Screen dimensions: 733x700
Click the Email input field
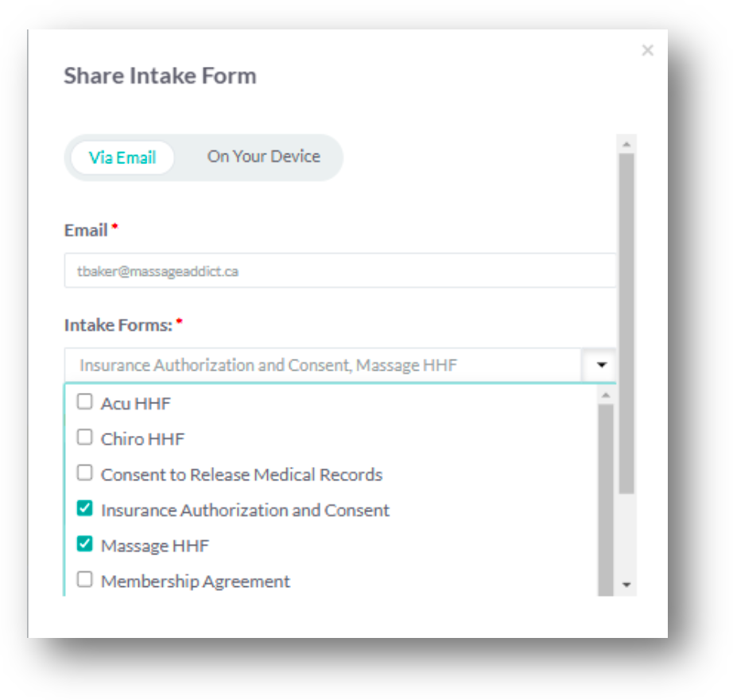coord(339,271)
